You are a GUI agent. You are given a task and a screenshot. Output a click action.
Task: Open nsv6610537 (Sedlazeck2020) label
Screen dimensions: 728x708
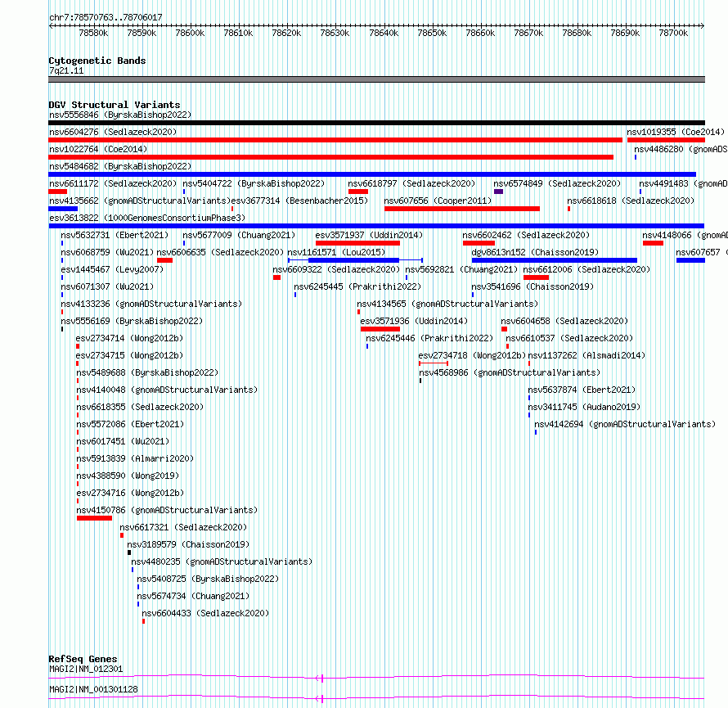[569, 338]
